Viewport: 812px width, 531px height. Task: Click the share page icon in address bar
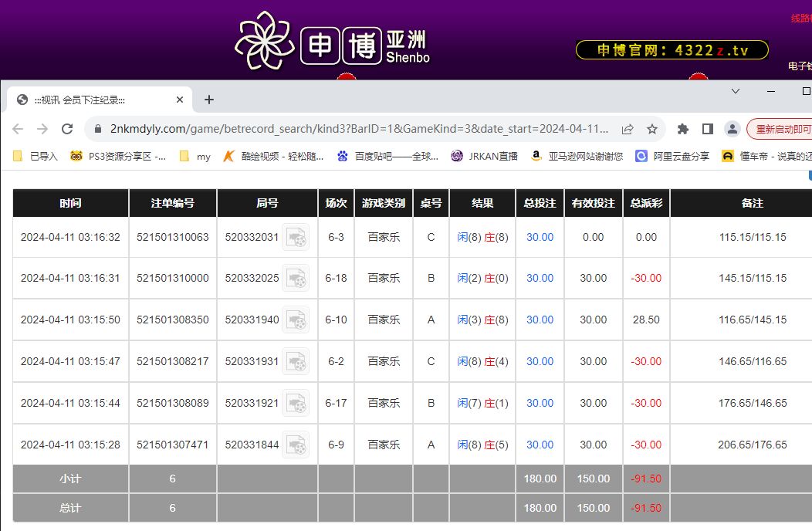point(628,129)
